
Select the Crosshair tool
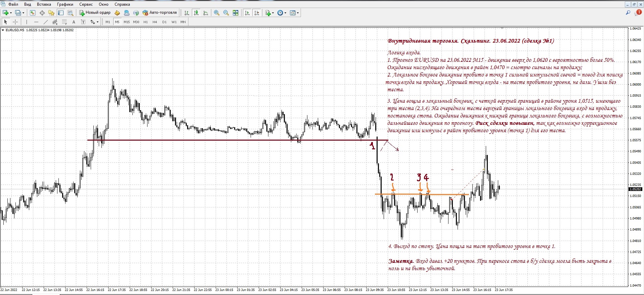click(x=15, y=22)
